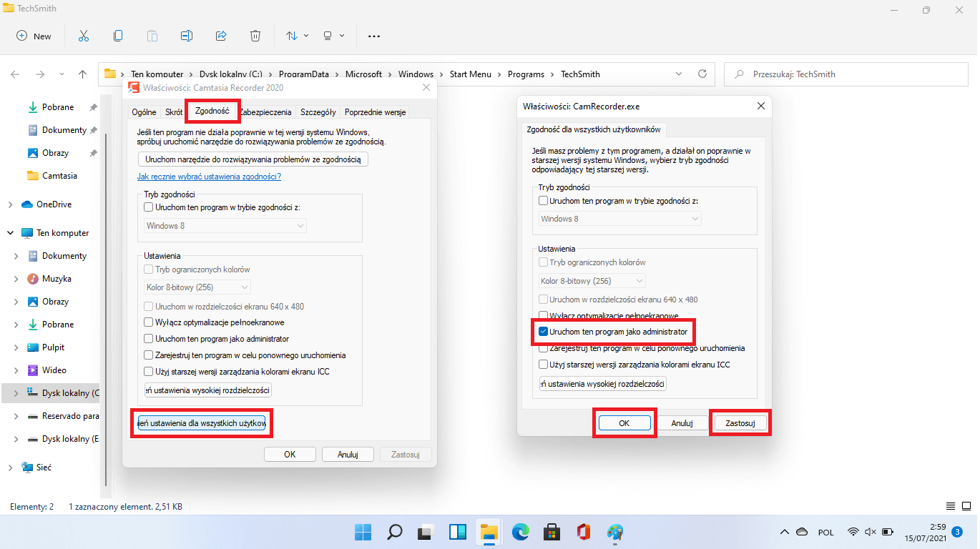Click high DPI settings button in CamRecorder.exe dialog
The image size is (980, 549).
[603, 384]
